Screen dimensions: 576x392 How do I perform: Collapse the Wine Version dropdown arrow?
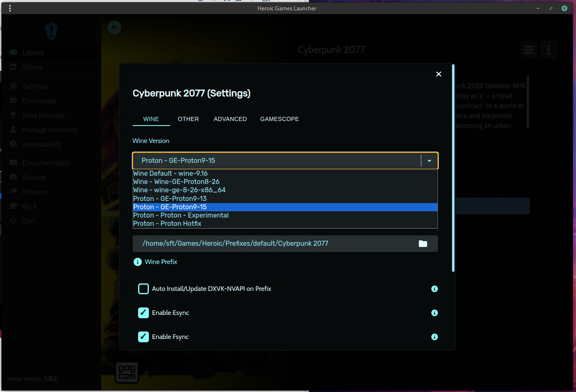430,161
